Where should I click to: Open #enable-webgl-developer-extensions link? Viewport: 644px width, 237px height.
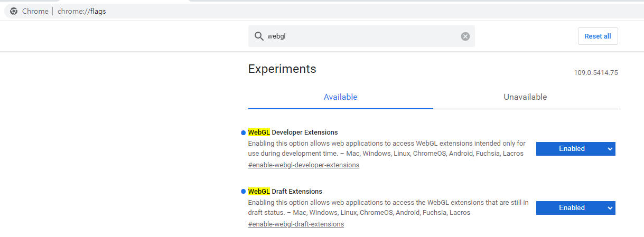point(304,165)
